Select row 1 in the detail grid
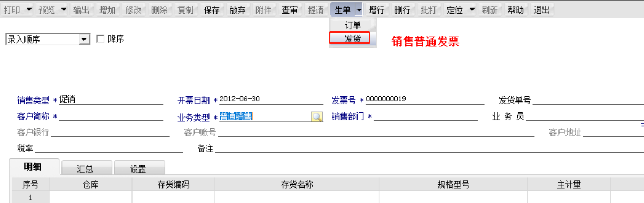The height and width of the screenshot is (203, 644). click(x=30, y=197)
